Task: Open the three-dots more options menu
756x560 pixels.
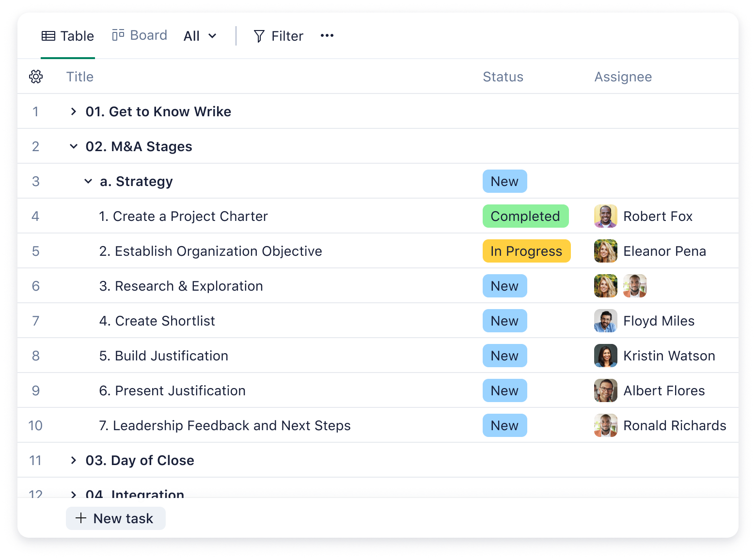Action: pos(327,35)
